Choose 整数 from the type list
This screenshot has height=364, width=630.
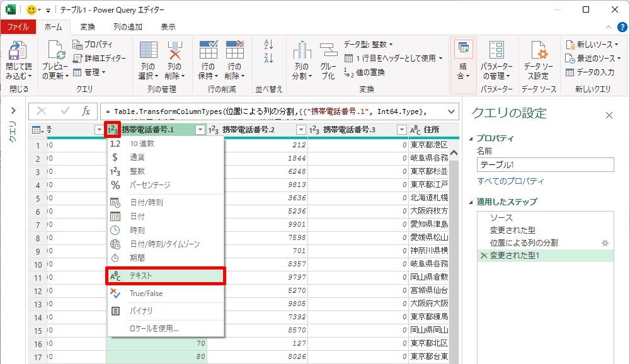137,171
